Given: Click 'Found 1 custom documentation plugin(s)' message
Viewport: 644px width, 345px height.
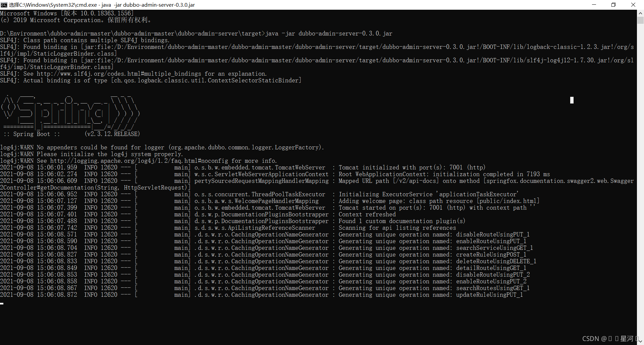Looking at the screenshot, I should click(x=402, y=221).
